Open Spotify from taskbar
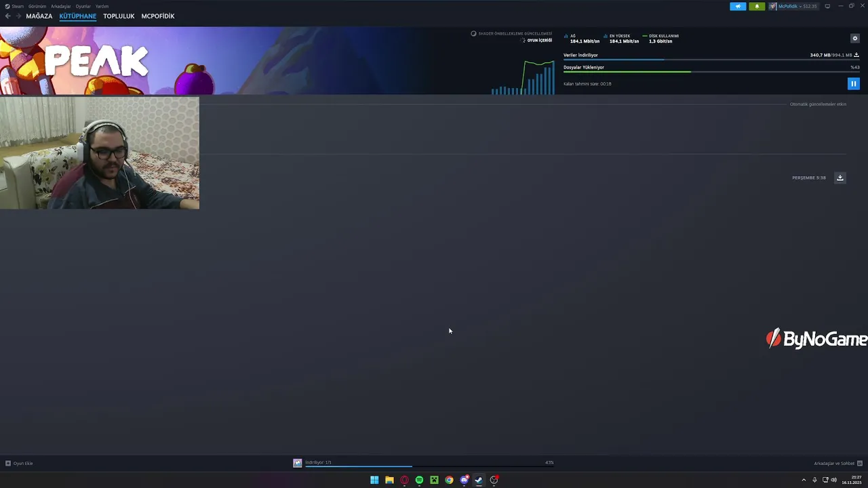The image size is (868, 488). [419, 480]
